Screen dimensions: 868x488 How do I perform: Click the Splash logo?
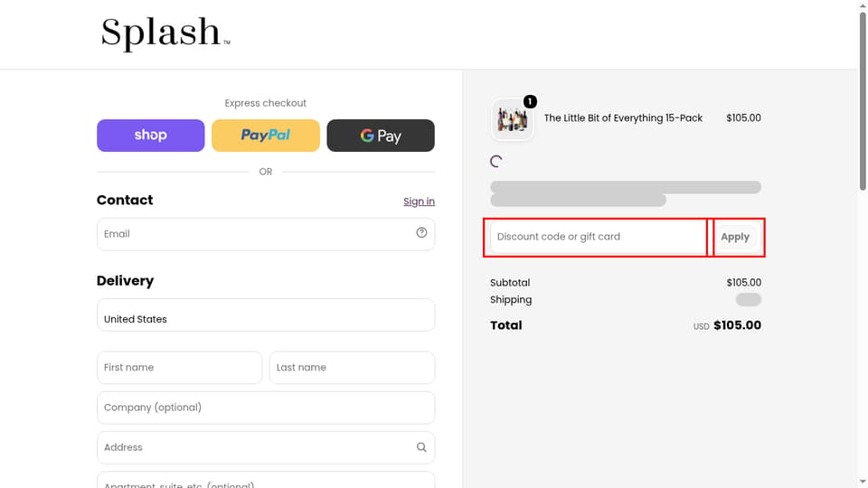pyautogui.click(x=165, y=33)
